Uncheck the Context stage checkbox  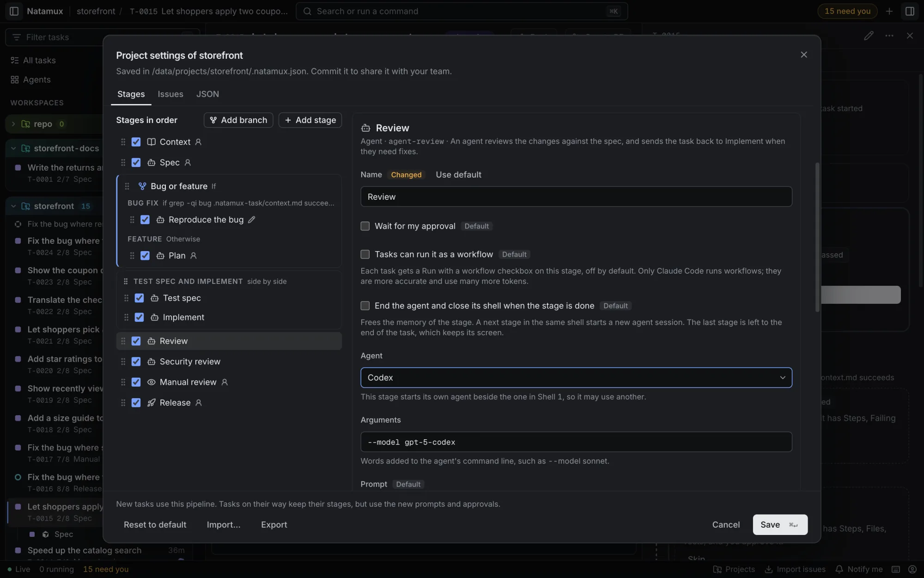coord(136,142)
